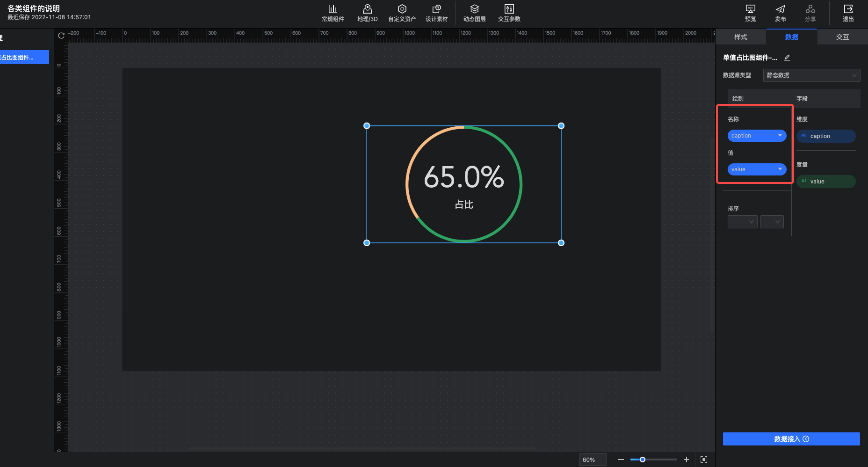Switch to the 交互 interaction tab
This screenshot has width=868, height=467.
click(x=842, y=37)
